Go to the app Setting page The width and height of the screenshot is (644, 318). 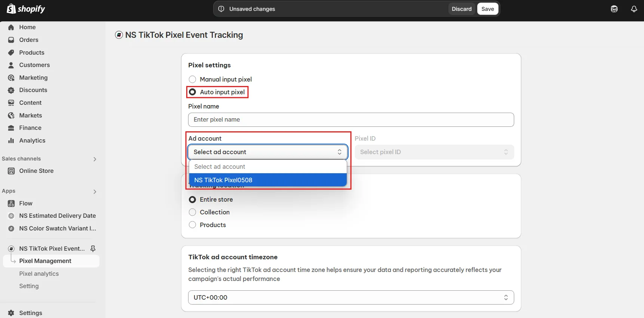(29, 286)
